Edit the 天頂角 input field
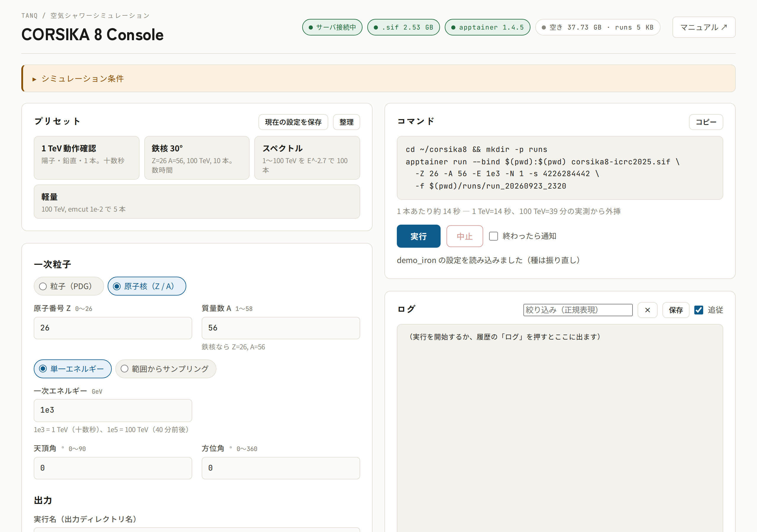This screenshot has height=532, width=757. (x=113, y=468)
